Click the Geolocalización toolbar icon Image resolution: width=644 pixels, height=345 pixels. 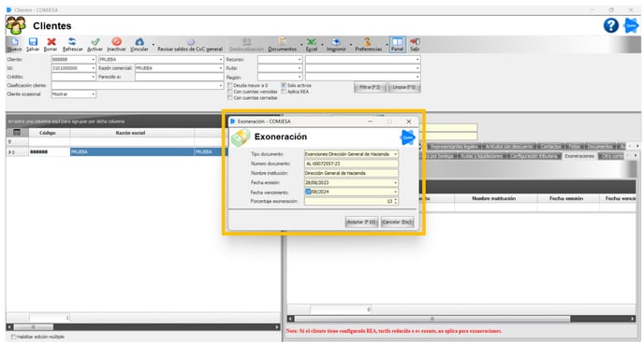click(x=246, y=44)
